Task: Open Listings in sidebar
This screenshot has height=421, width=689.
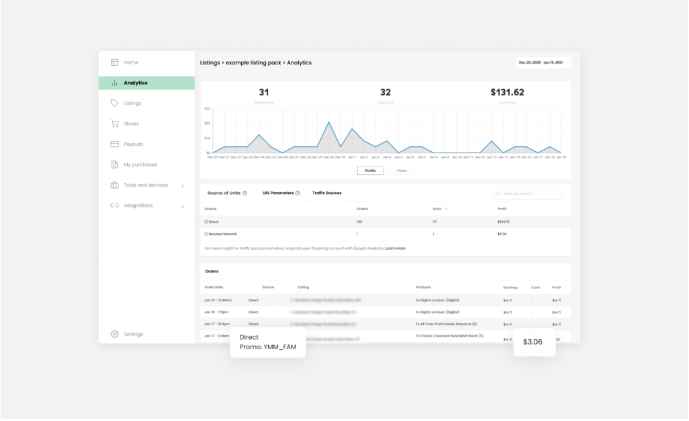Action: (132, 103)
